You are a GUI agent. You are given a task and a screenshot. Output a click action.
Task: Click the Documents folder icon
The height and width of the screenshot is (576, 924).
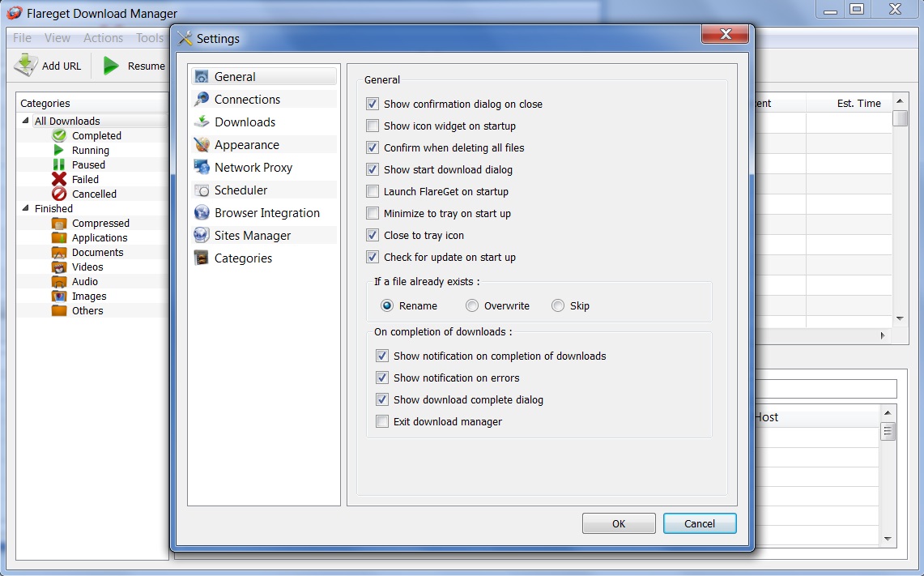coord(59,252)
